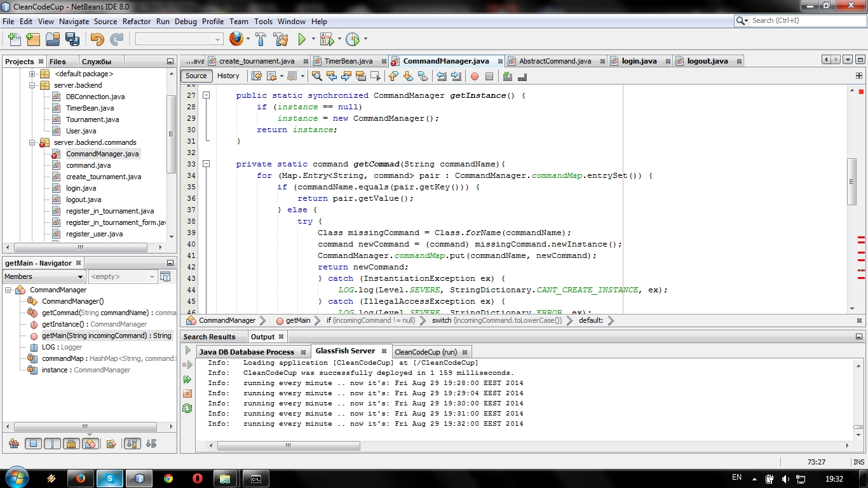Screen dimensions: 868x488
Task: Click the Undo arrow in main toolbar
Action: pyautogui.click(x=97, y=39)
